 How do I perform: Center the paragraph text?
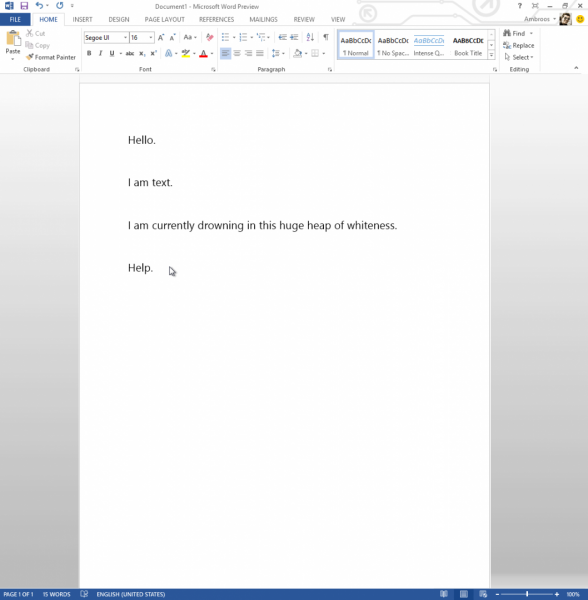click(x=237, y=53)
